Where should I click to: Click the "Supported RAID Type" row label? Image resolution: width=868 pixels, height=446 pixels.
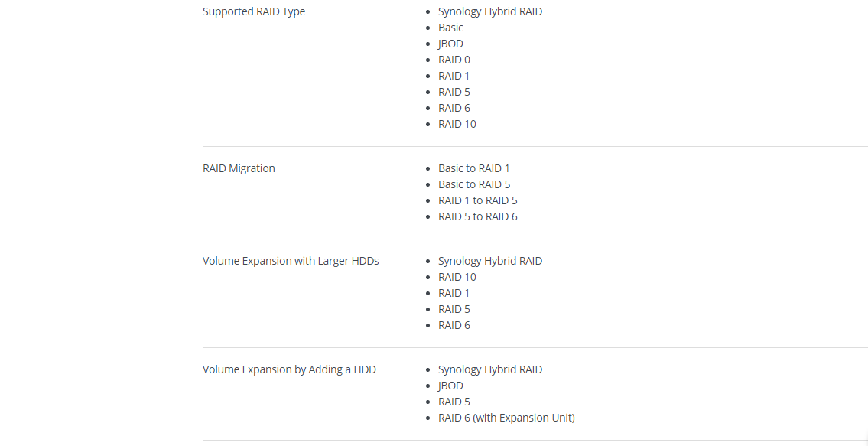pyautogui.click(x=254, y=11)
